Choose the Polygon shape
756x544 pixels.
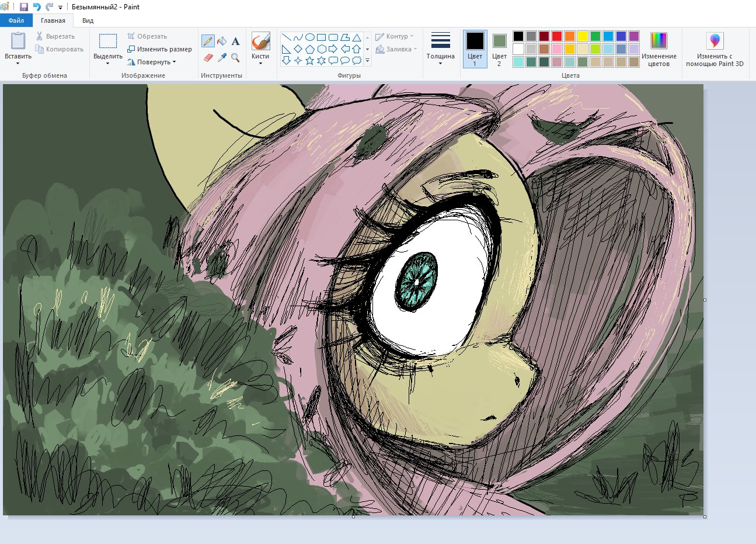point(344,38)
